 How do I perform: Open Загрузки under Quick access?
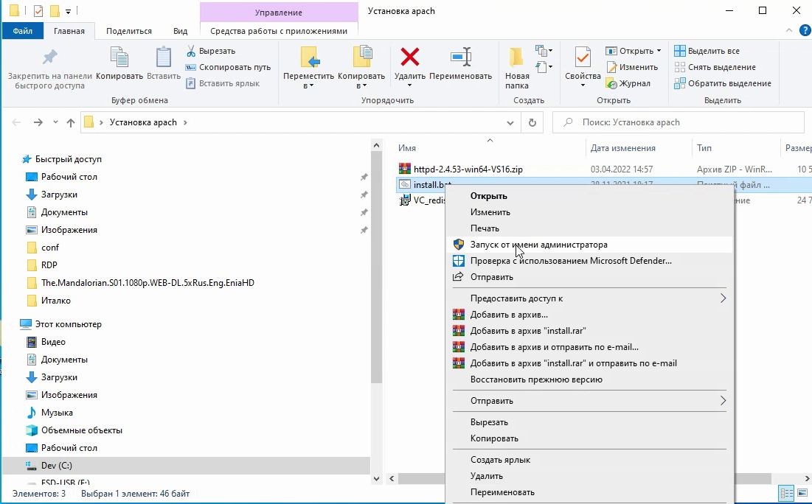(59, 195)
